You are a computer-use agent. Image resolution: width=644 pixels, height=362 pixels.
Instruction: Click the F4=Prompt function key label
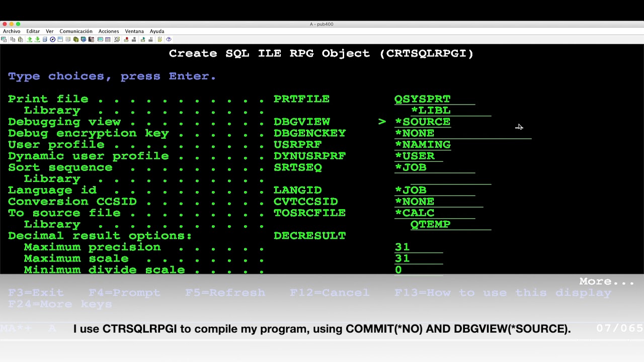(x=125, y=293)
